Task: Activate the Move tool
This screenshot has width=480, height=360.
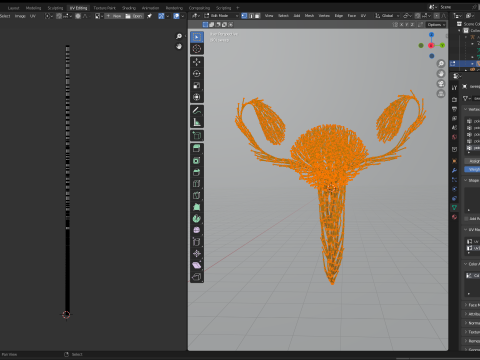Action: (197, 62)
